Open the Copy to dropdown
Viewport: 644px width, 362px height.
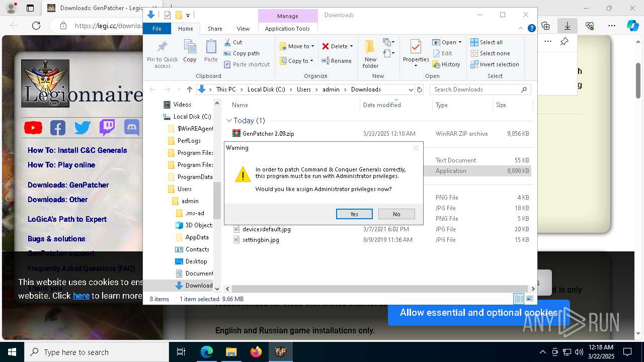tap(297, 61)
